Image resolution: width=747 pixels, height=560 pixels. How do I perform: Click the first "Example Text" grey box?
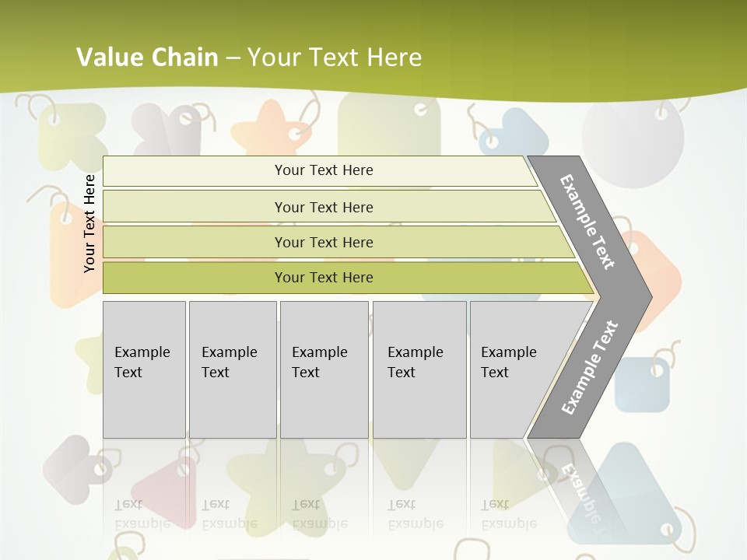144,369
